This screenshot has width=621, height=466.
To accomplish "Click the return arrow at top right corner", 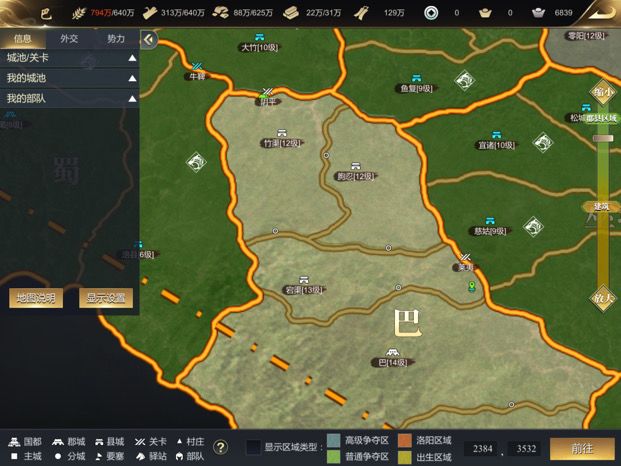I will [601, 13].
